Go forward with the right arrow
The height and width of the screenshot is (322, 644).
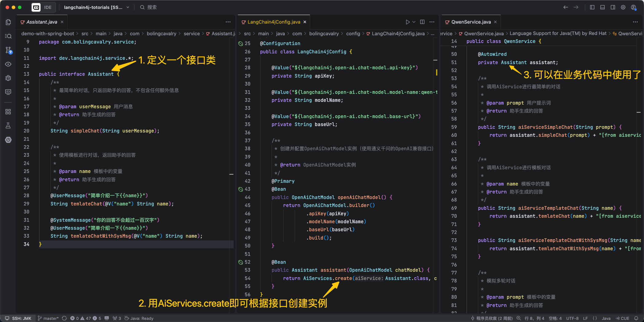click(576, 7)
